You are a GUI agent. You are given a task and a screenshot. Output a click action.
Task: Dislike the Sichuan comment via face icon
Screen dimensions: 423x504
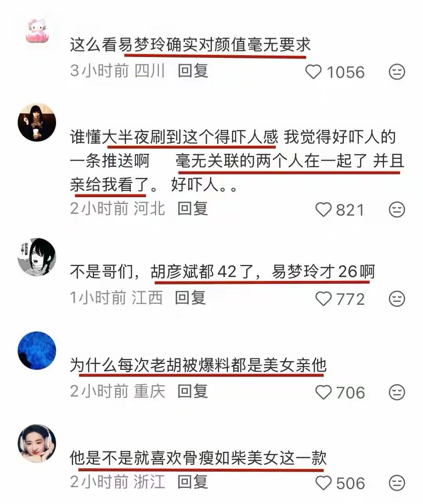point(397,72)
